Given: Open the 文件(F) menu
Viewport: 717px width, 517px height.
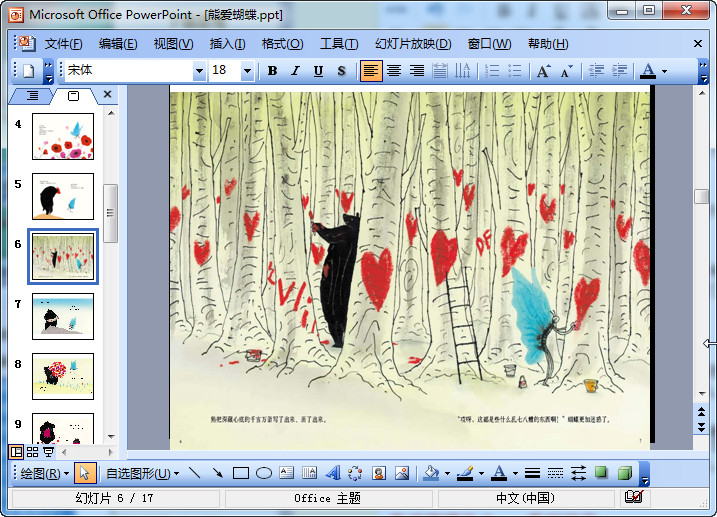Looking at the screenshot, I should [63, 44].
